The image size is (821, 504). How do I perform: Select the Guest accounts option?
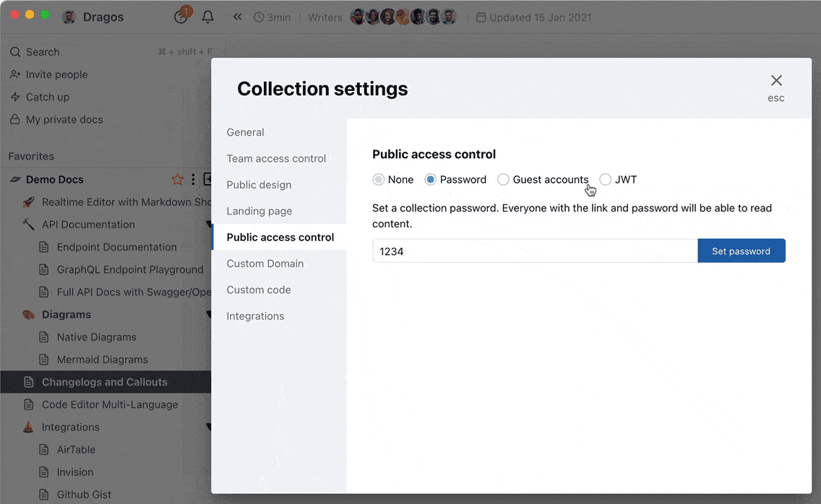tap(503, 179)
